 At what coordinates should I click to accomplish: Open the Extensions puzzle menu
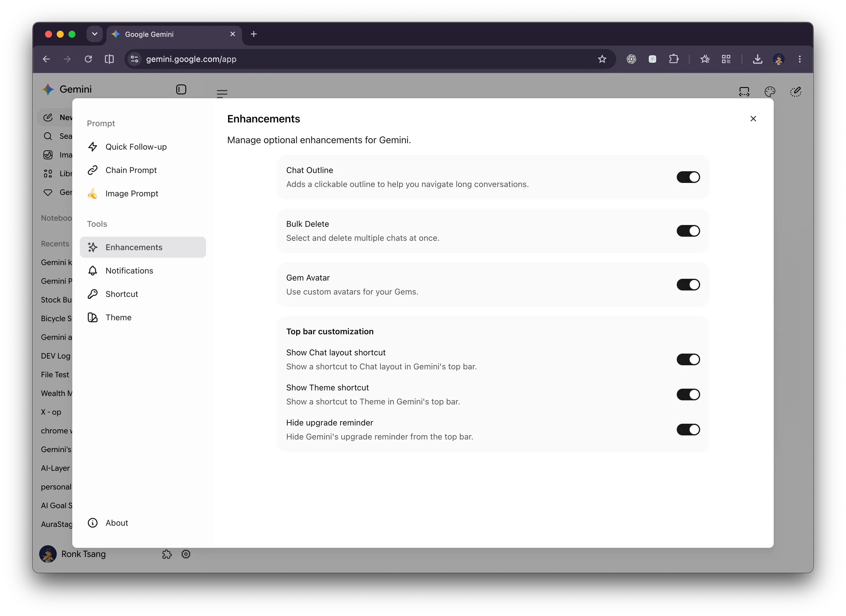(674, 59)
